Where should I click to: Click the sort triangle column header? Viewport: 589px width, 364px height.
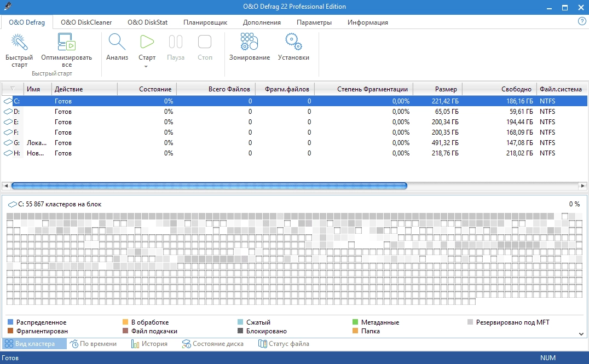(x=13, y=89)
